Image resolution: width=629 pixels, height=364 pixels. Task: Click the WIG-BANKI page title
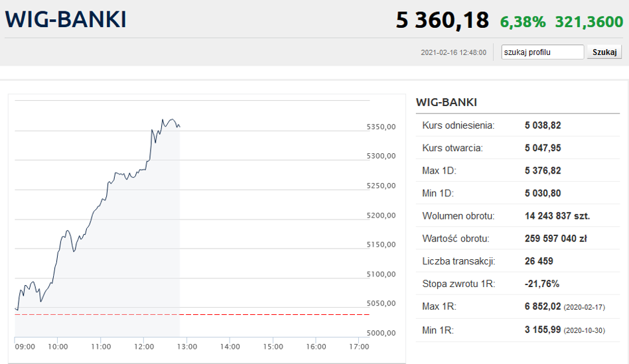(x=66, y=20)
